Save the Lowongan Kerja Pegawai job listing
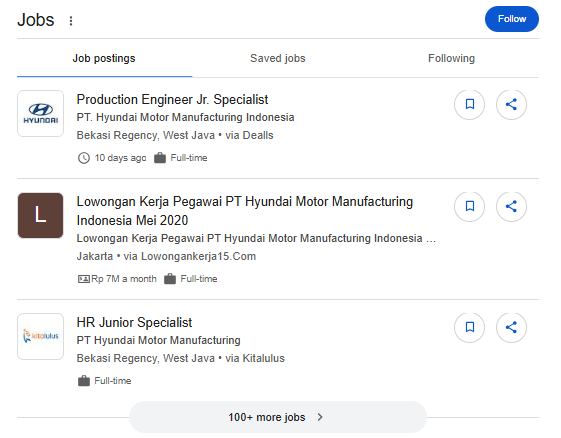Screen dimensions: 561x438 (x=469, y=206)
